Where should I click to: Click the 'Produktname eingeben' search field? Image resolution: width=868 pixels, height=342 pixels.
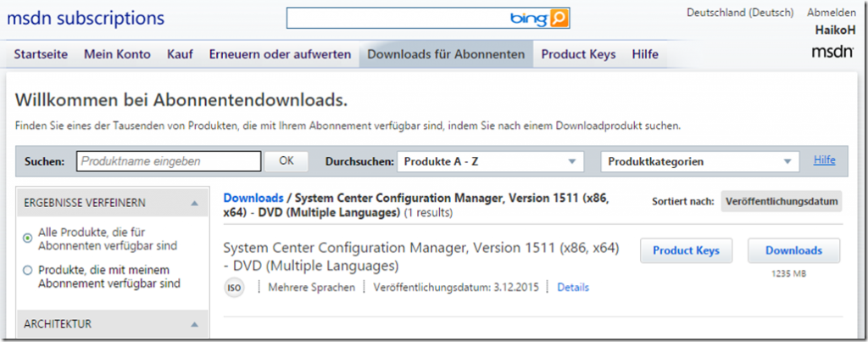tap(169, 160)
